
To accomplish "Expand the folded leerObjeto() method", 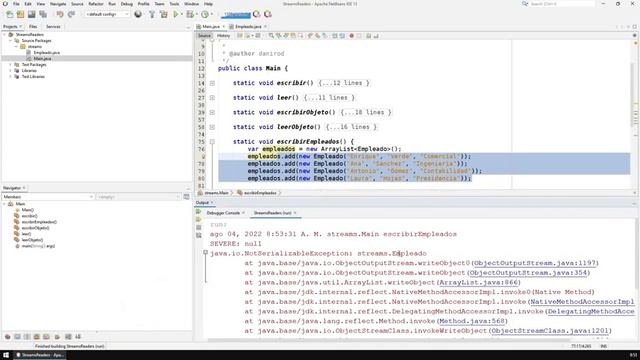I will (212, 127).
